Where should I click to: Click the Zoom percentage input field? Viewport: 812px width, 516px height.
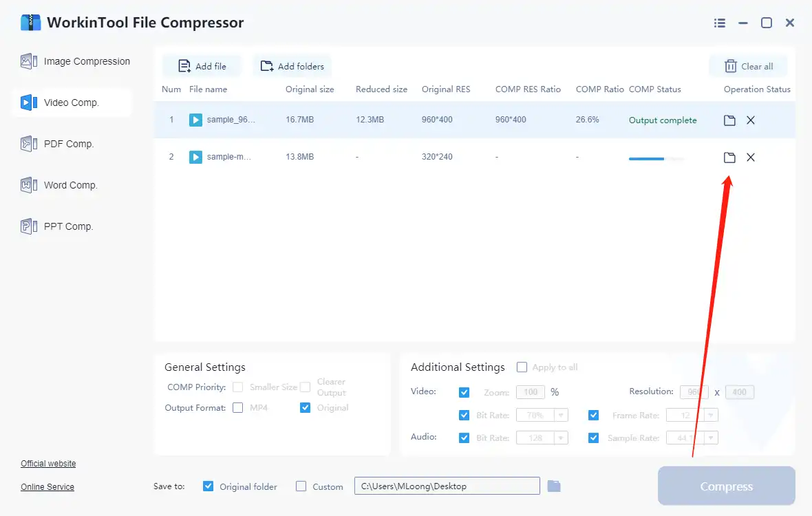point(531,392)
